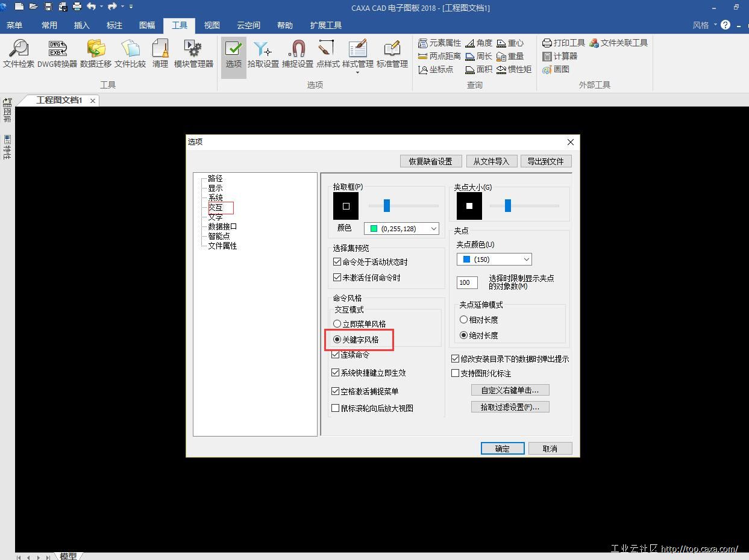Open 拾取设置 pick settings
This screenshot has height=560, width=749.
pyautogui.click(x=263, y=54)
